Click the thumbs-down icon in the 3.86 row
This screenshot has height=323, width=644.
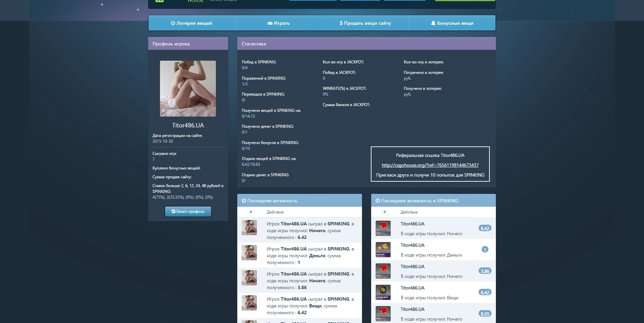click(383, 271)
